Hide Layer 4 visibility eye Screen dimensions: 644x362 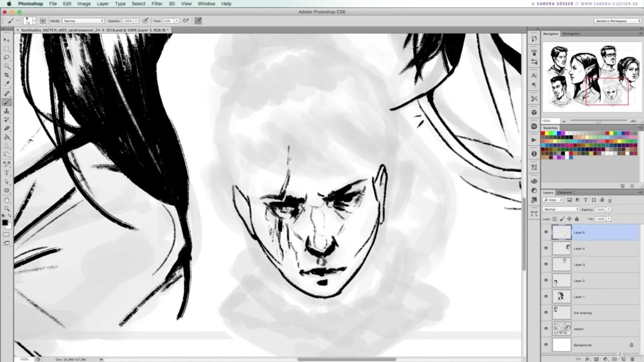click(546, 248)
